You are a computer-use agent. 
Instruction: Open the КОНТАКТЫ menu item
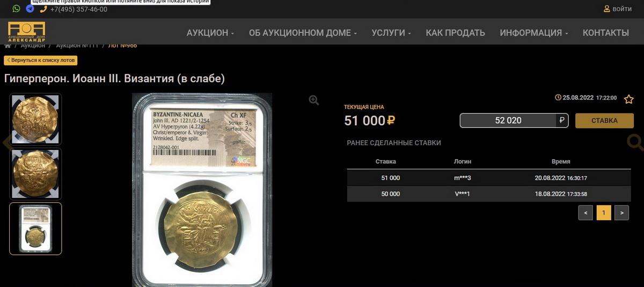[606, 33]
